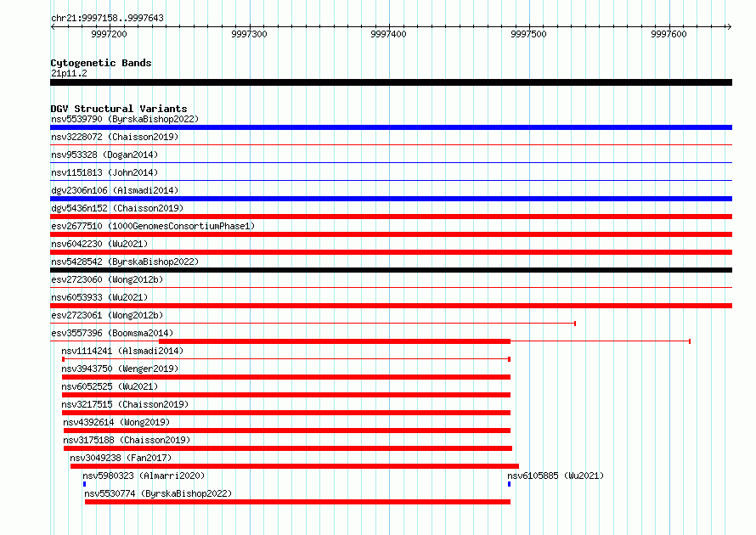Click the thick red segment of esv3557396

coord(335,341)
